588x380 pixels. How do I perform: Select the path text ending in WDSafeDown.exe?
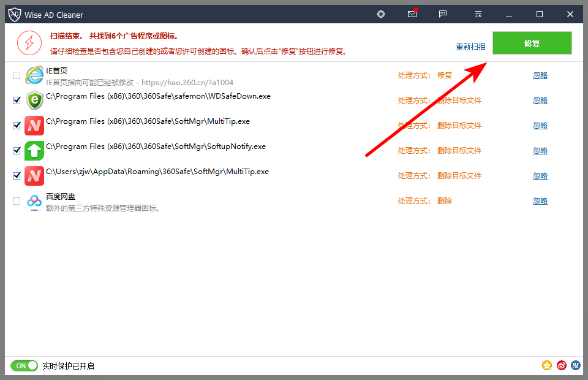158,96
